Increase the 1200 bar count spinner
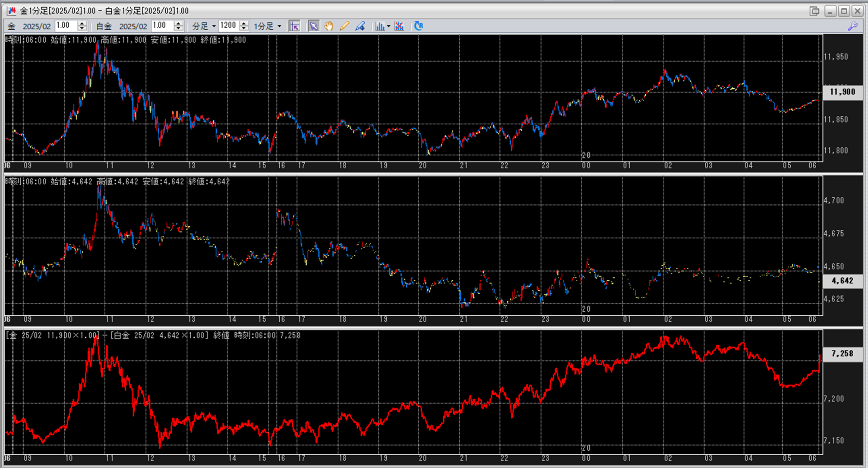868x469 pixels. (244, 23)
